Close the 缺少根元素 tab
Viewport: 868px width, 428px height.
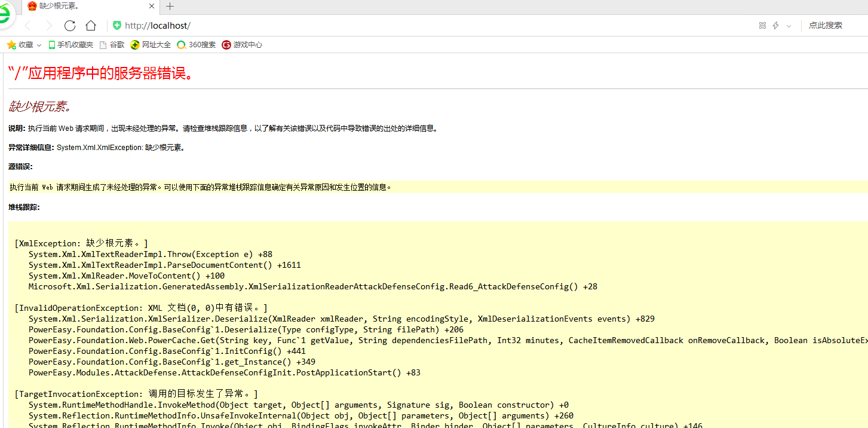pyautogui.click(x=152, y=7)
